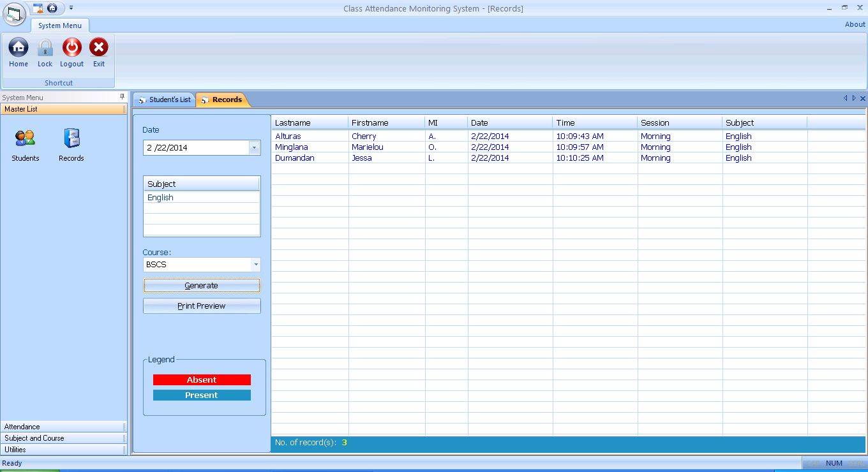Click the red Absent legend swatch
The height and width of the screenshot is (472, 868).
click(202, 380)
